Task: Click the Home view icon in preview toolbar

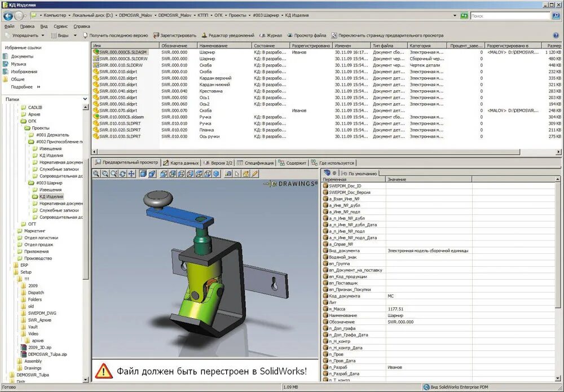Action: 246,174
